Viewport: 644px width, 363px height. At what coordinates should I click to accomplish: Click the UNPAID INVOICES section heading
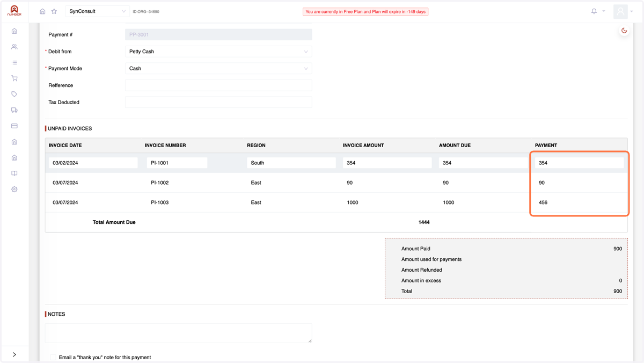pos(70,128)
